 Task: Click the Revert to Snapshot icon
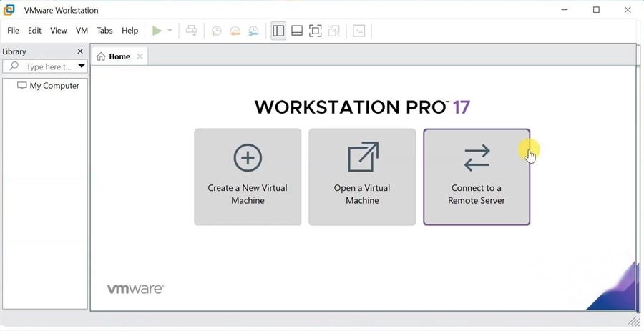pyautogui.click(x=235, y=31)
